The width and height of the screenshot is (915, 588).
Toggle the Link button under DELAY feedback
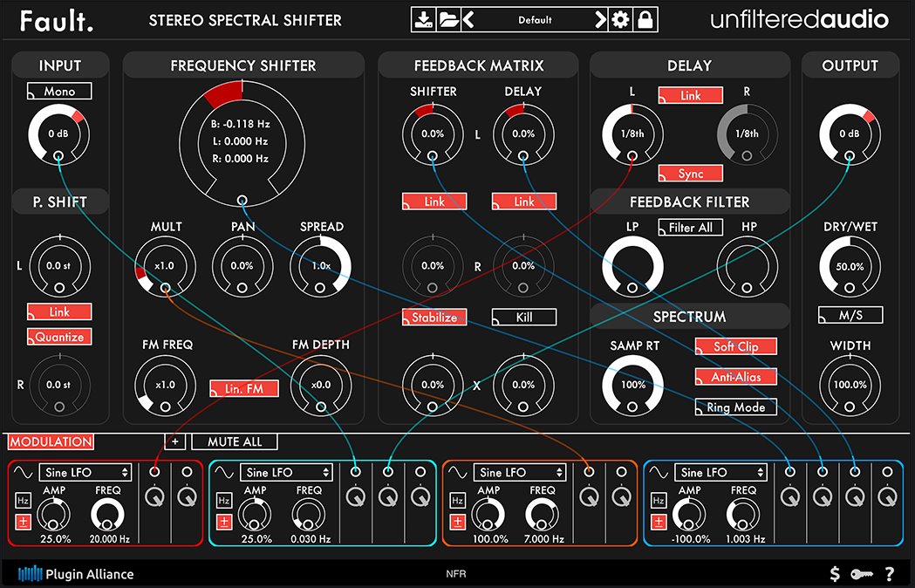point(524,202)
